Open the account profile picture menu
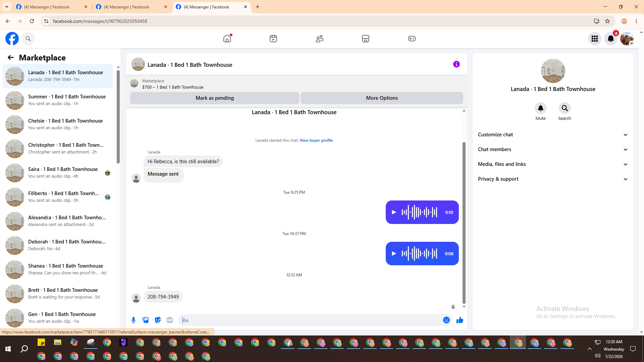Image resolution: width=644 pixels, height=362 pixels. [x=627, y=39]
